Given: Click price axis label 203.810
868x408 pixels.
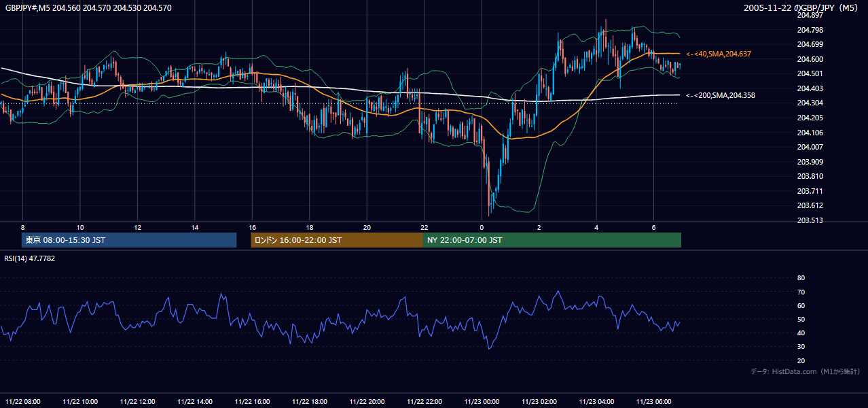Looking at the screenshot, I should pyautogui.click(x=810, y=176).
